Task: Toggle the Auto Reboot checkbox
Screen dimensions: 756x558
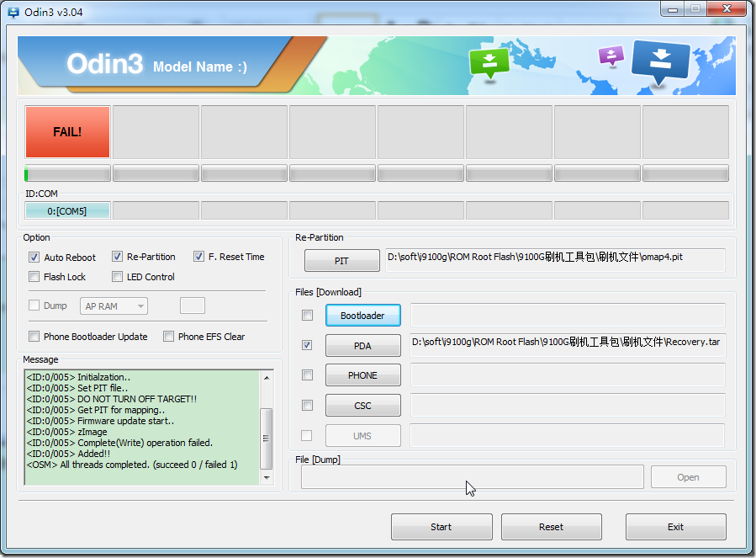Action: click(34, 258)
